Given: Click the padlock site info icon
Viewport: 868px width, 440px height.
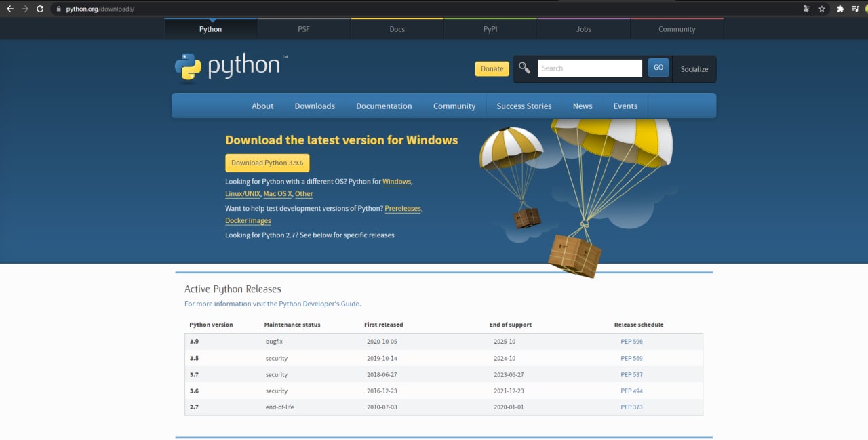Looking at the screenshot, I should (x=58, y=9).
